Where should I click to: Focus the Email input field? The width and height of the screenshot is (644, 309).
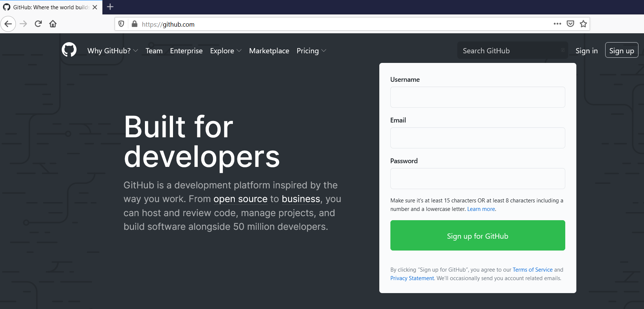pyautogui.click(x=478, y=138)
